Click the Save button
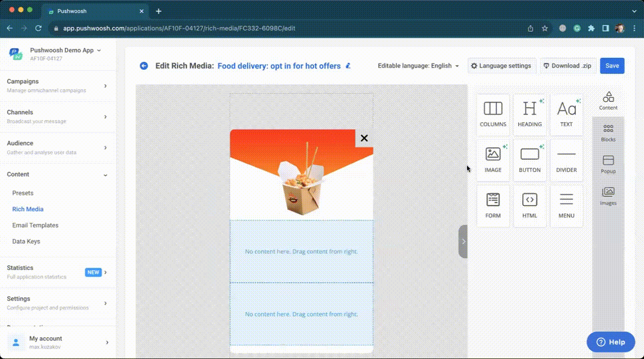Viewport: 644px width, 359px height. (x=612, y=66)
